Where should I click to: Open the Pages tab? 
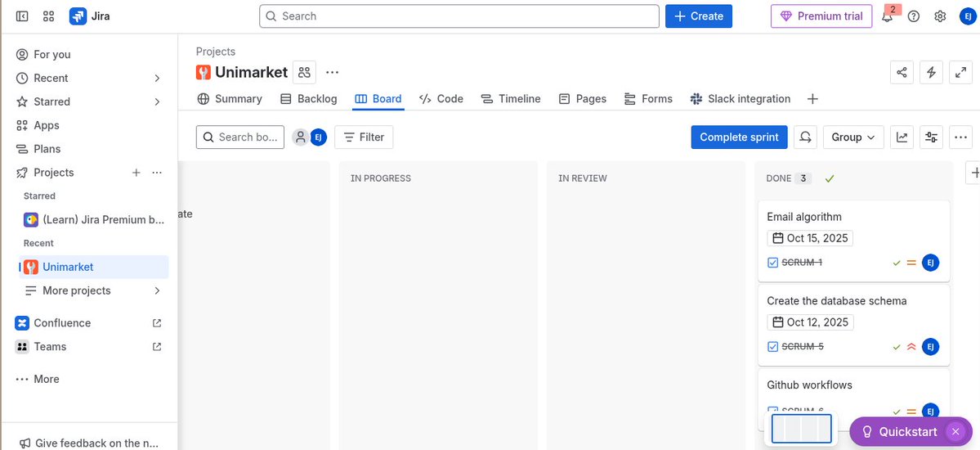coord(583,99)
